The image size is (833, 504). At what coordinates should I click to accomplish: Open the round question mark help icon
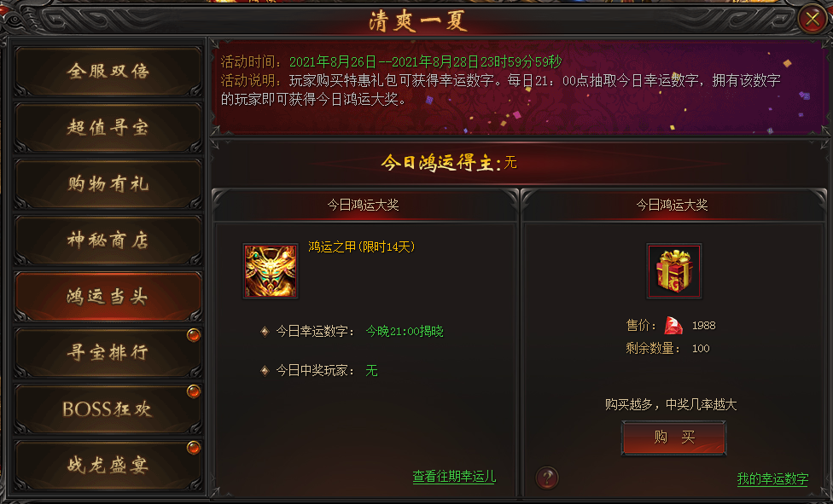click(x=546, y=478)
